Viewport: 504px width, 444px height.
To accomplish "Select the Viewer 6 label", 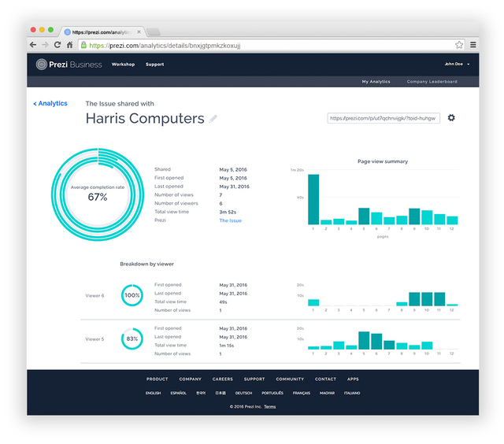I will pos(94,296).
